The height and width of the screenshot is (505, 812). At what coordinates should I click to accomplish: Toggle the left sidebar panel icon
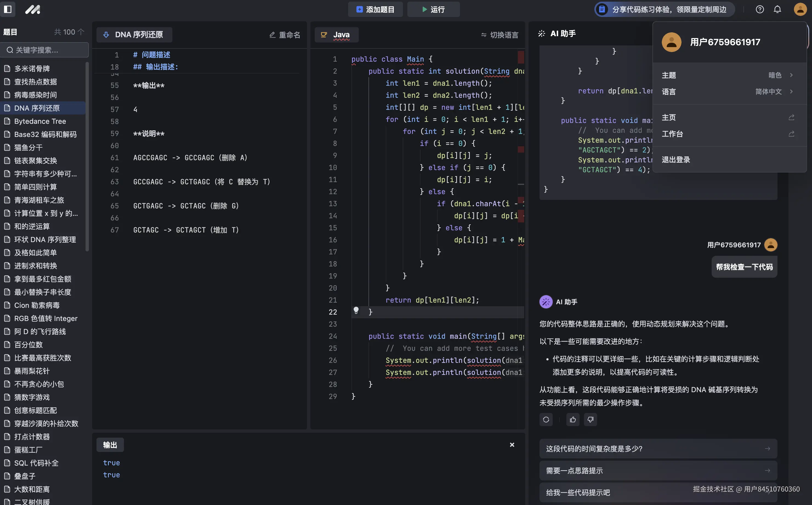point(8,9)
